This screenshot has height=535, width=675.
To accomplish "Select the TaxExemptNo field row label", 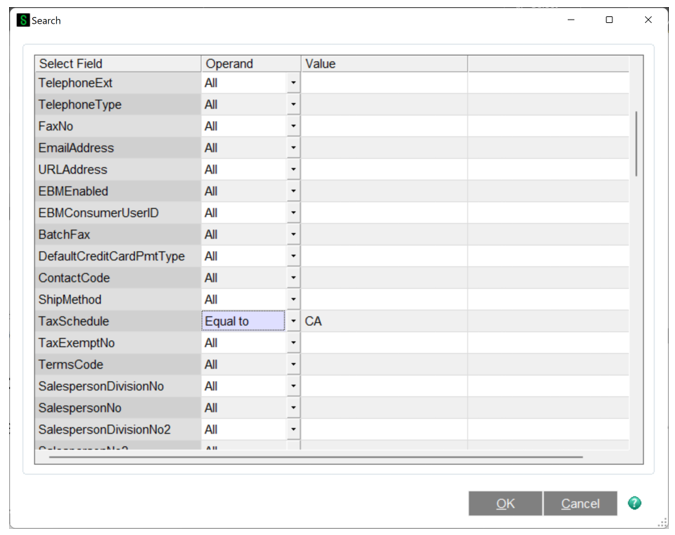I will coord(118,343).
